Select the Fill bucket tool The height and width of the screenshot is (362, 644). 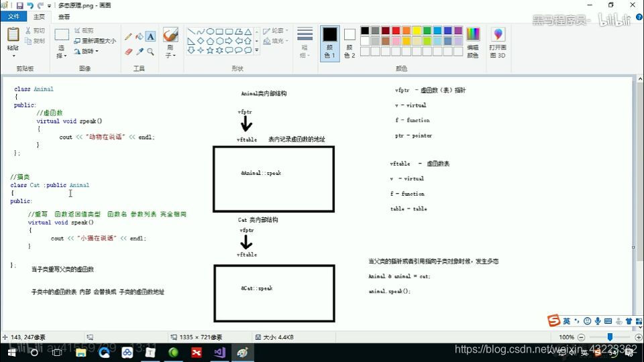point(140,36)
